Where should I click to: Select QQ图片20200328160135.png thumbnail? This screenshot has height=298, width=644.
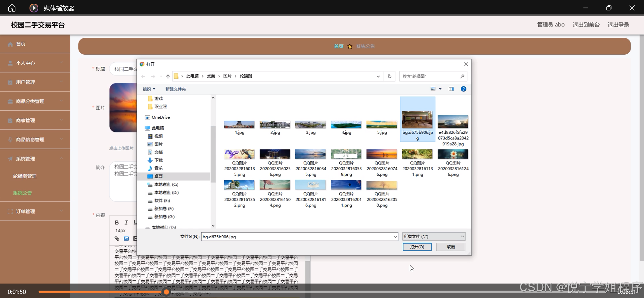coord(239,163)
